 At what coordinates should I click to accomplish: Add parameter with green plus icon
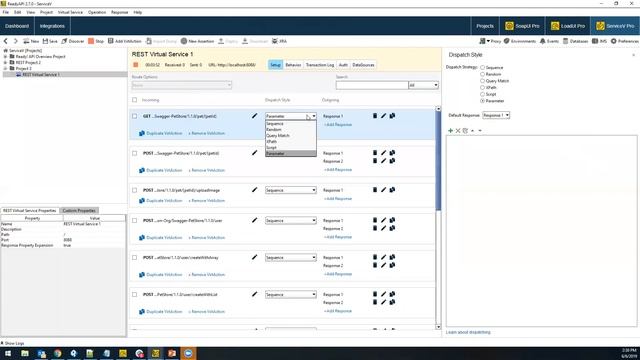tap(450, 131)
